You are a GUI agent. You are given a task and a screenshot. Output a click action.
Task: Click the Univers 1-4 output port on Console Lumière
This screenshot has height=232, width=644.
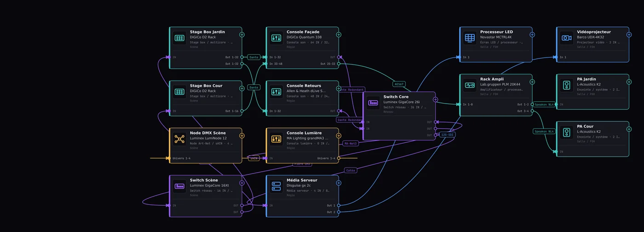[x=339, y=158]
